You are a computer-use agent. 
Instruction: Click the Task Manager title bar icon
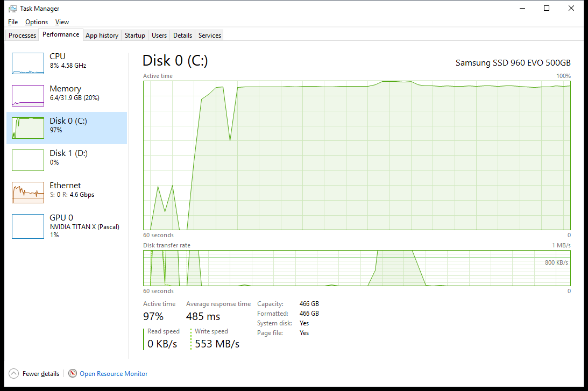13,9
